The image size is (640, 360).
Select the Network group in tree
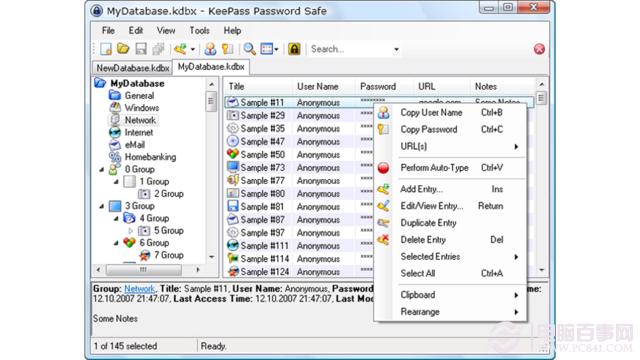(140, 120)
